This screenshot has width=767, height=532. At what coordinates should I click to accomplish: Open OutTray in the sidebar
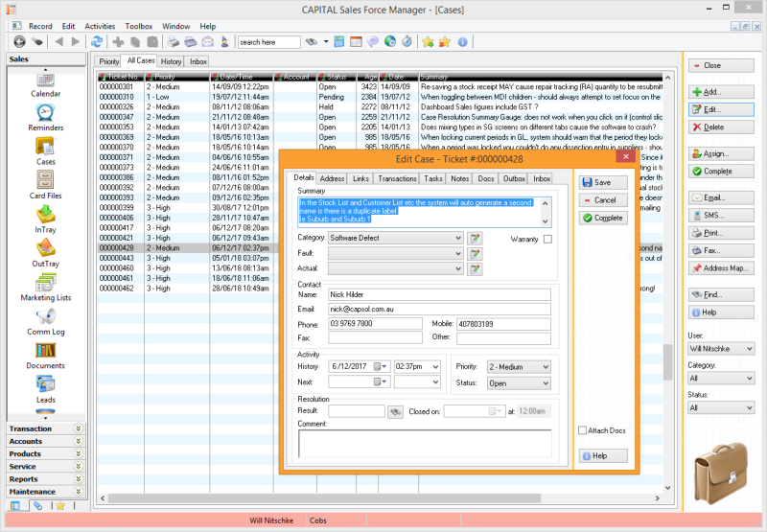pos(45,253)
